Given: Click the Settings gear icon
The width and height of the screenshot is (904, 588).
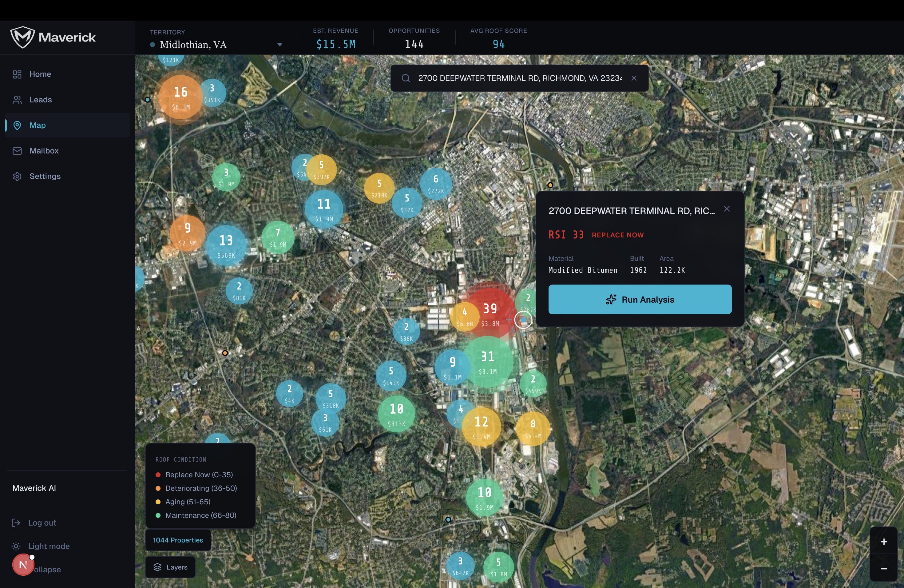Looking at the screenshot, I should [x=17, y=176].
